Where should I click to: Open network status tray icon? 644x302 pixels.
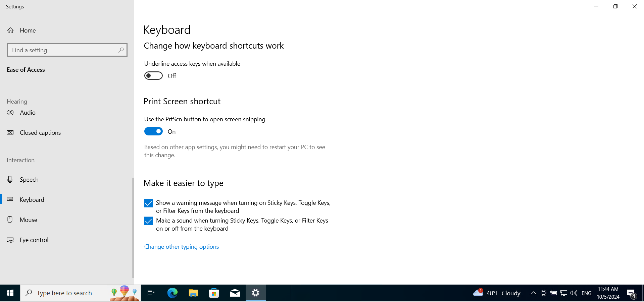click(564, 293)
